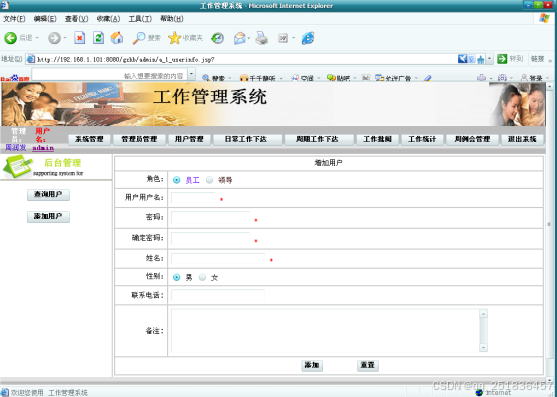This screenshot has height=397, width=557.
Task: Click the page vertical scrollbar up arrow
Action: [x=550, y=86]
